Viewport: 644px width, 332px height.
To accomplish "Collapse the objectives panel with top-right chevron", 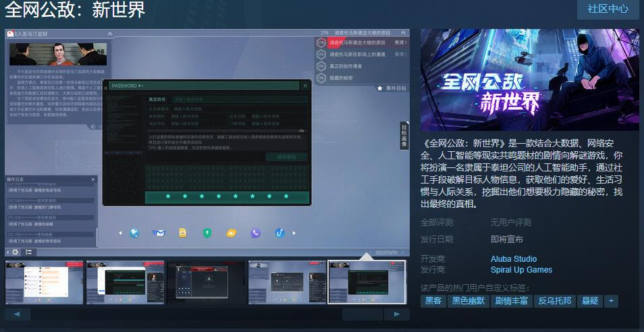I will pos(403,32).
